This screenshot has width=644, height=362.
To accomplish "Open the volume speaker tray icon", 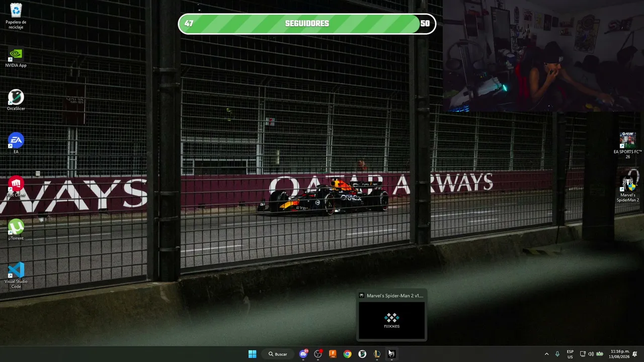I will tap(591, 354).
